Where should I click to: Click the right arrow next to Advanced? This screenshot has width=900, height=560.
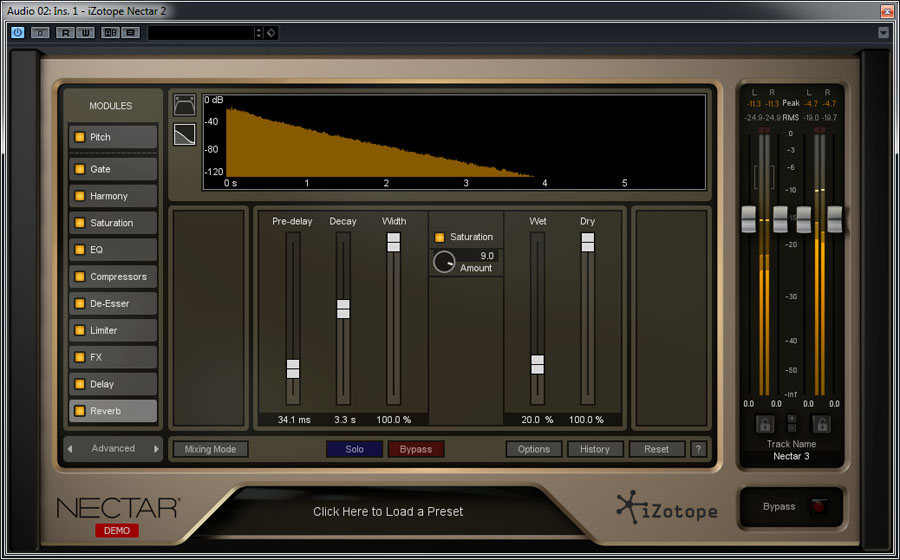pos(156,449)
